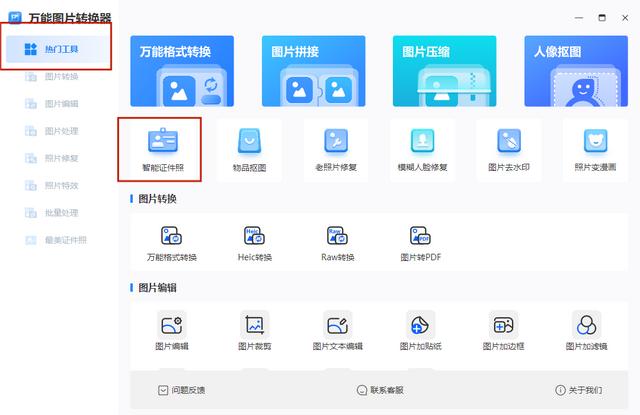
Task: Open the large 万能格式转换 banner card
Action: (182, 71)
